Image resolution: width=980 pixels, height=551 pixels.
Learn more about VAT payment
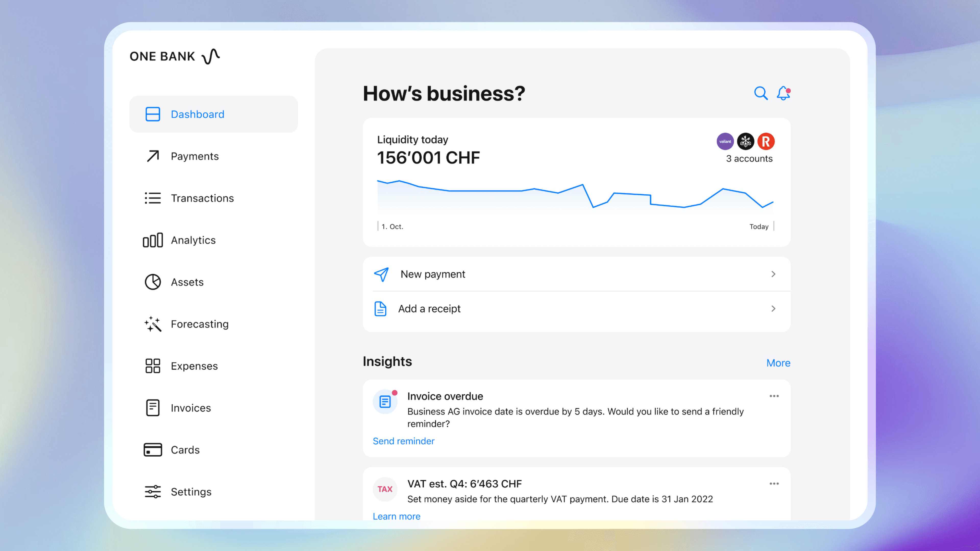396,516
